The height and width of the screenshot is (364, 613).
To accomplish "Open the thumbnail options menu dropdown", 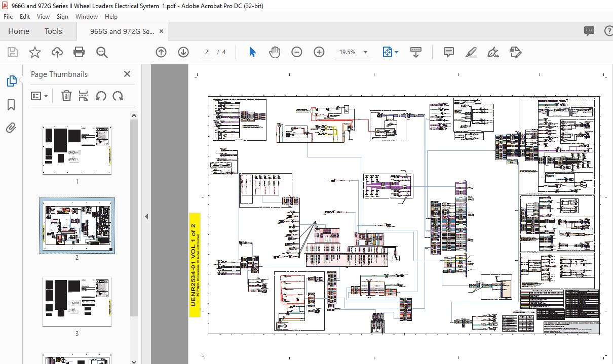I will [x=40, y=96].
